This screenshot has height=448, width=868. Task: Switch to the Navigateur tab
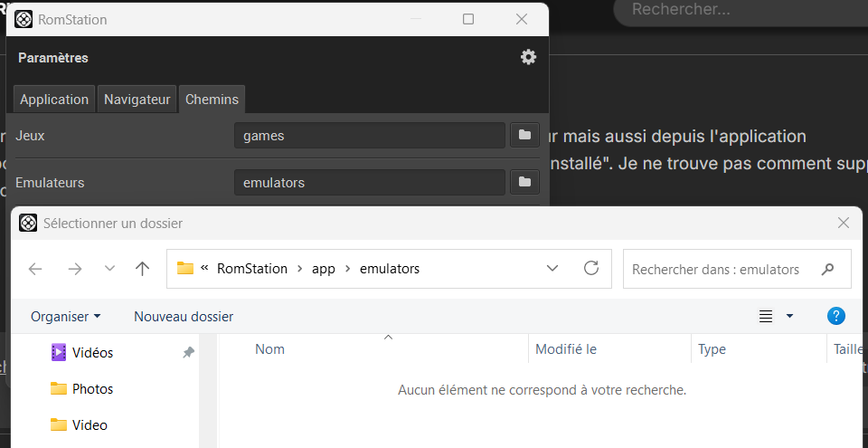(137, 100)
